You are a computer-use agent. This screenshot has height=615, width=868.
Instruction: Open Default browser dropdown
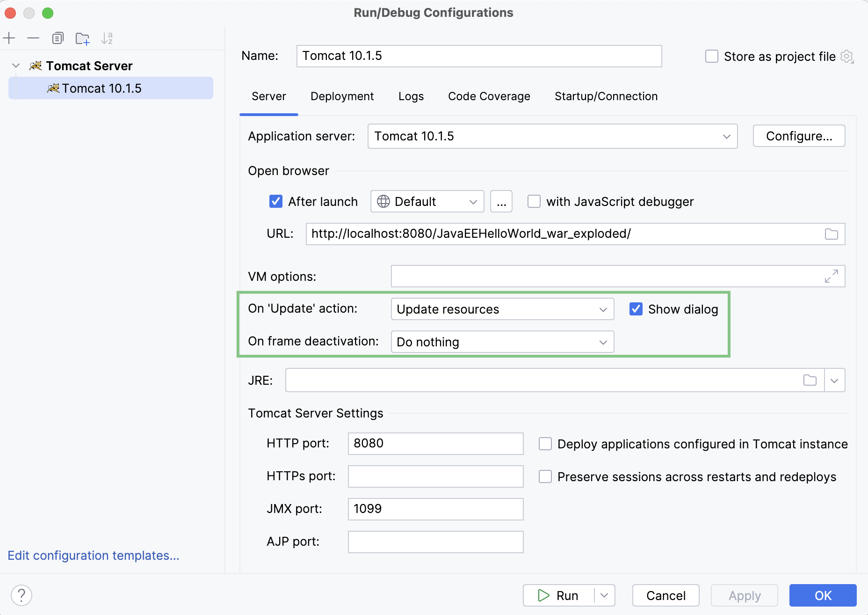(x=427, y=201)
